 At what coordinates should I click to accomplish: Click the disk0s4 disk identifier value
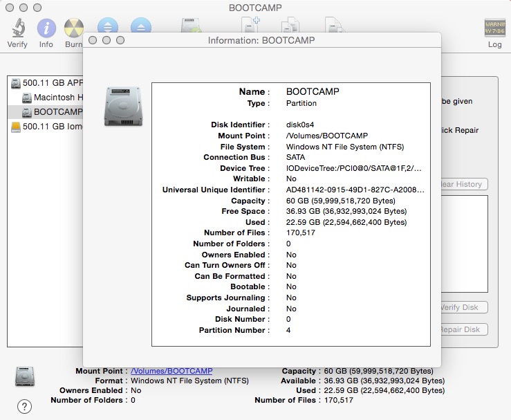pyautogui.click(x=300, y=125)
